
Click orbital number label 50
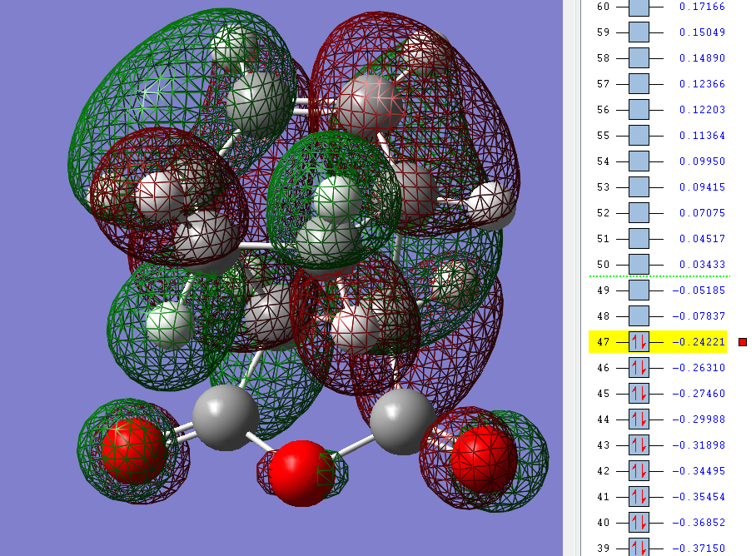pyautogui.click(x=603, y=265)
